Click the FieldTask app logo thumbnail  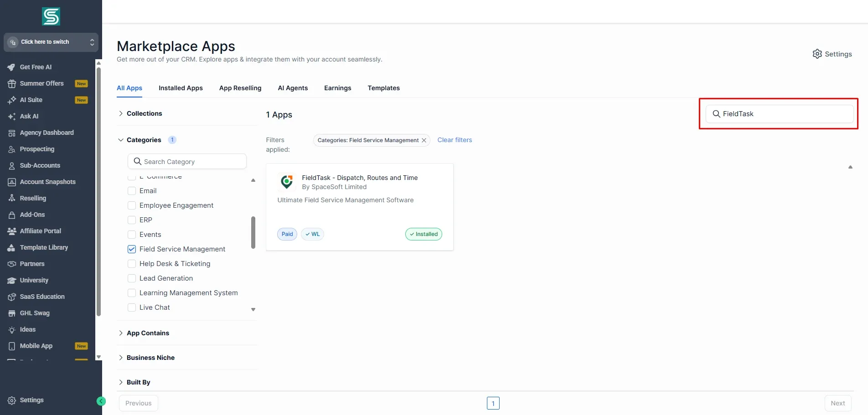pyautogui.click(x=287, y=182)
